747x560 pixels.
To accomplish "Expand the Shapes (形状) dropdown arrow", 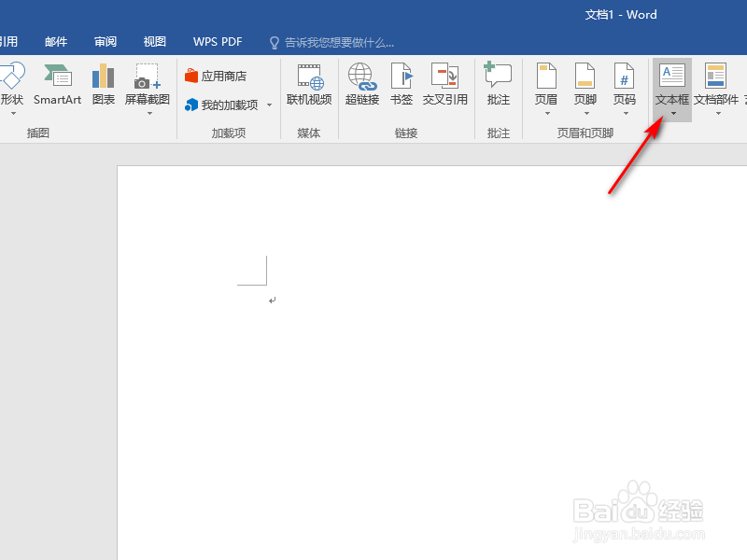I will pos(13,113).
